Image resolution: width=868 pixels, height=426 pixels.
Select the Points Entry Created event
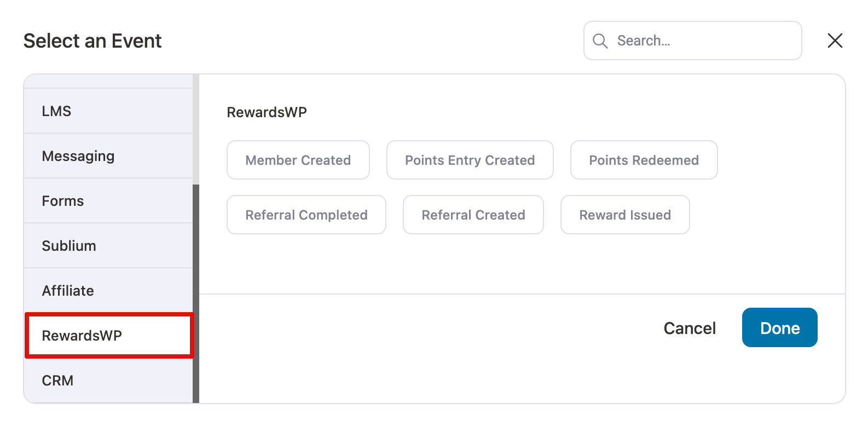coord(470,160)
